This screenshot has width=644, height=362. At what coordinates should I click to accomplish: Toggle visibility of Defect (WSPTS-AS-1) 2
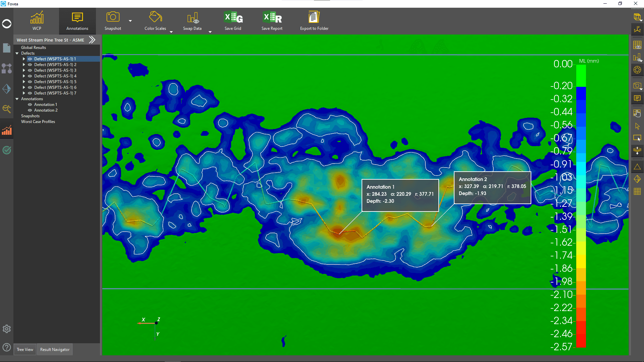point(30,65)
